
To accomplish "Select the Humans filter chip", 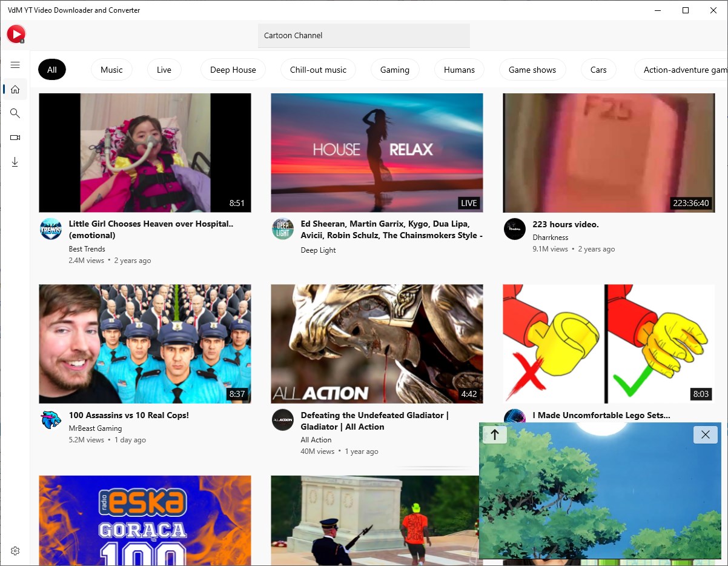I will [x=459, y=70].
